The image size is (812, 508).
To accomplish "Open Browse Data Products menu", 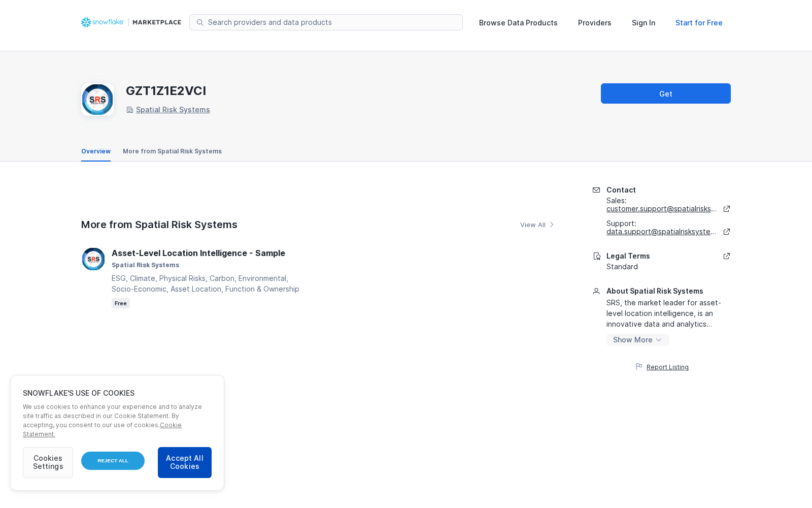I will click(x=518, y=23).
